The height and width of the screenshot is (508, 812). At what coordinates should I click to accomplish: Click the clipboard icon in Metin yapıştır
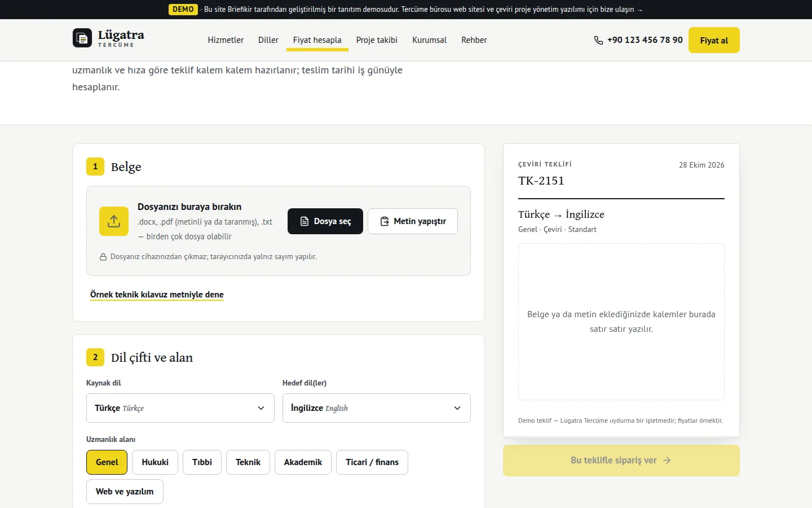coord(385,221)
